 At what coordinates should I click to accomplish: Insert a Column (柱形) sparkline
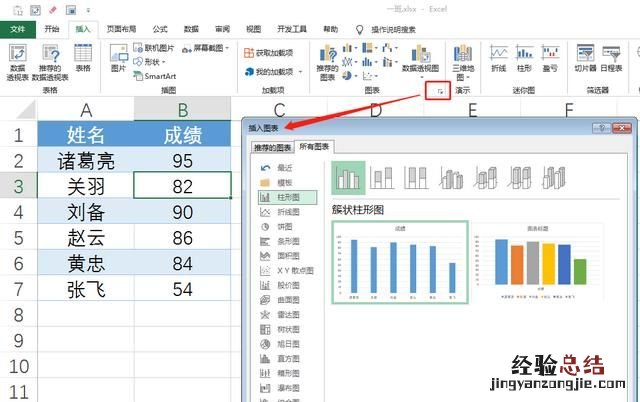click(524, 58)
